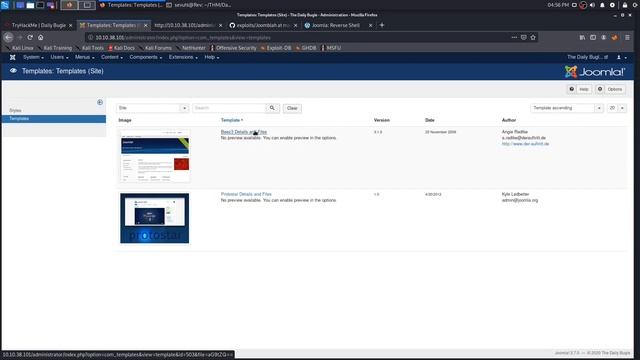The height and width of the screenshot is (360, 640).
Task: Open the Firefox Library icon
Action: 582,37
